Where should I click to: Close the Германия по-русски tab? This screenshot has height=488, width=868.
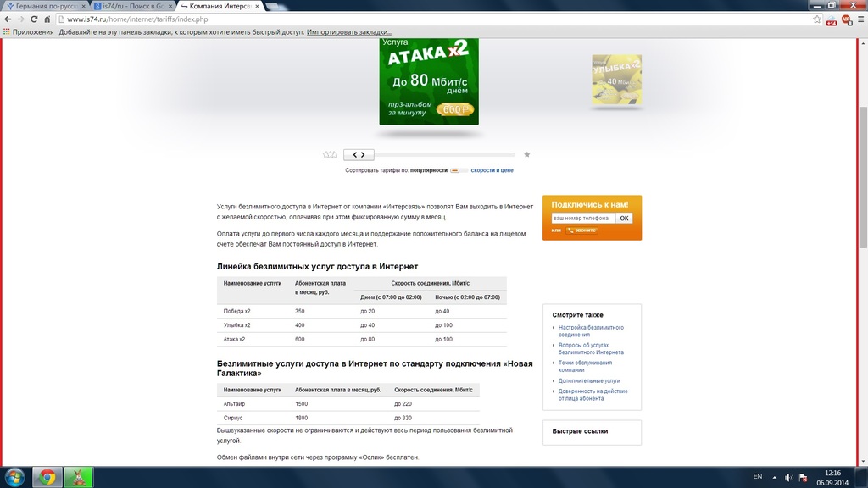[84, 6]
